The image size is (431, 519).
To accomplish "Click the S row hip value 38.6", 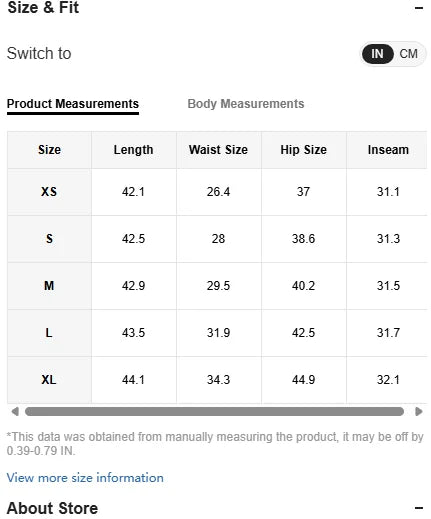I will click(x=304, y=239).
